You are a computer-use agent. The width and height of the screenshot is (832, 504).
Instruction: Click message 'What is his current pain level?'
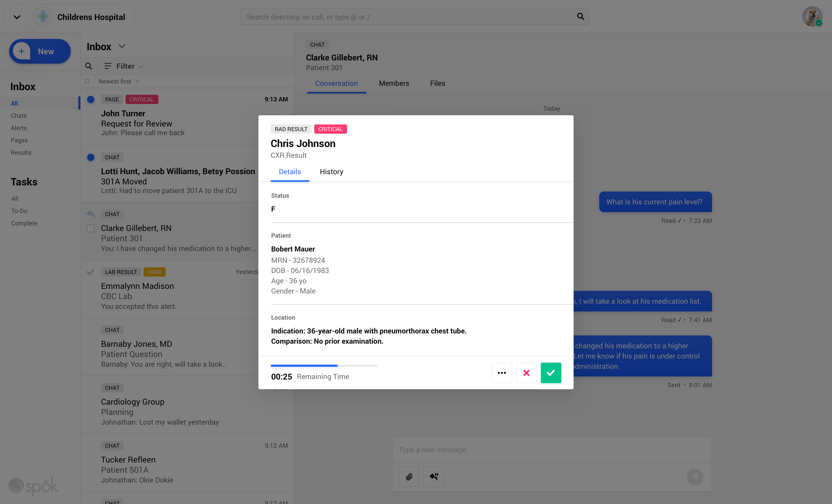click(x=655, y=202)
